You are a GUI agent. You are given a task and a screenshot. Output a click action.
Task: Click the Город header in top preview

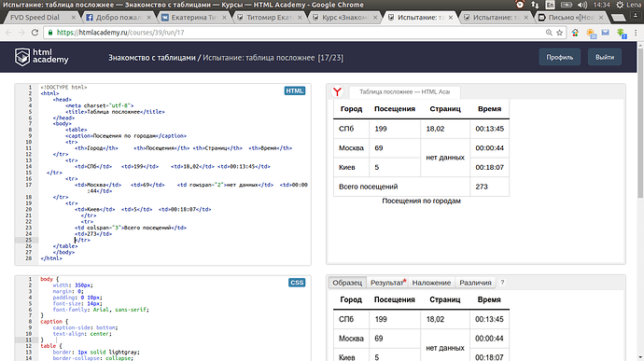(351, 109)
